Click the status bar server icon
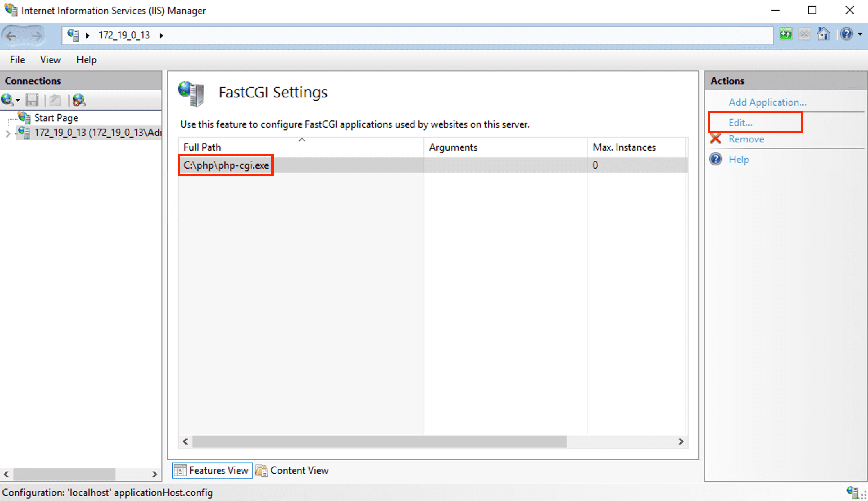 pos(852,492)
